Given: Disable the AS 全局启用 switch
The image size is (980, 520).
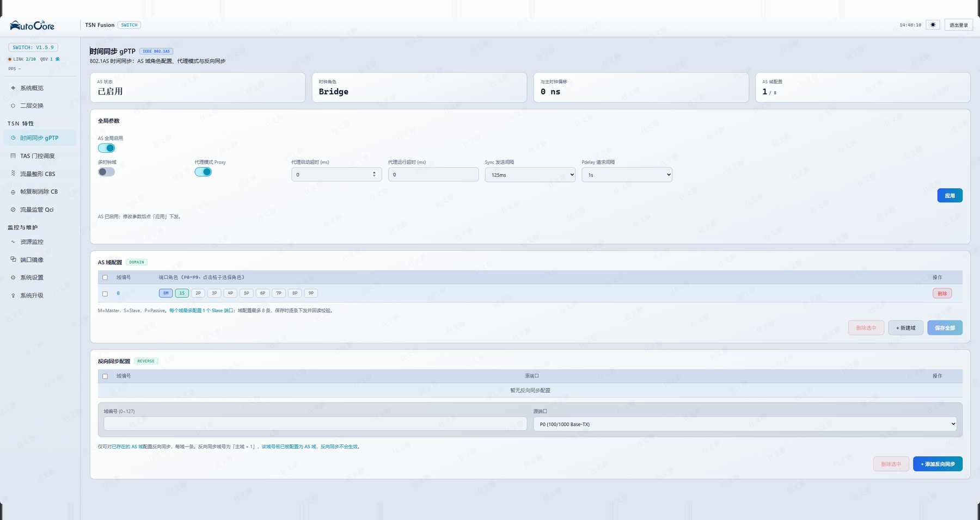Looking at the screenshot, I should point(106,148).
